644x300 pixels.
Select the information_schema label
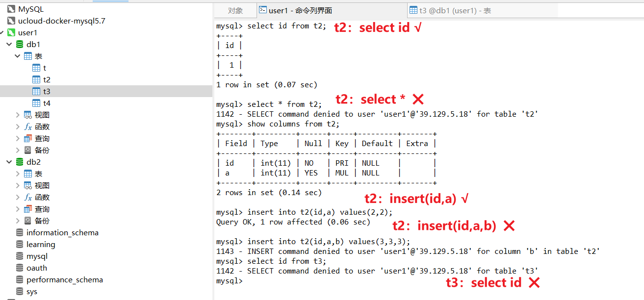pos(62,232)
